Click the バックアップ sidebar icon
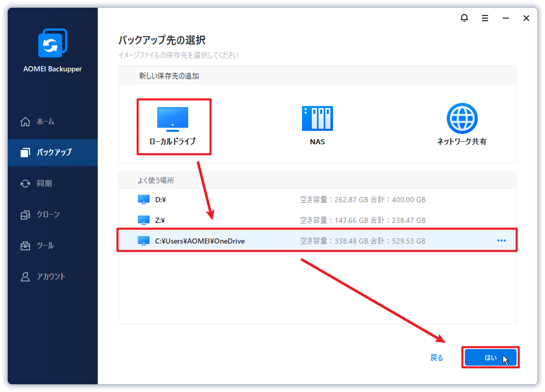 pyautogui.click(x=25, y=152)
